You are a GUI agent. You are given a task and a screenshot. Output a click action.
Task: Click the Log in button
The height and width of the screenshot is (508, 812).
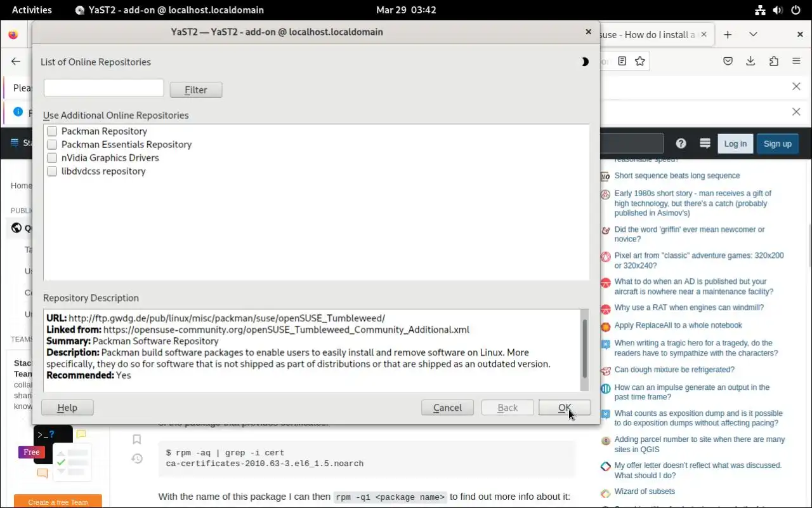coord(735,144)
